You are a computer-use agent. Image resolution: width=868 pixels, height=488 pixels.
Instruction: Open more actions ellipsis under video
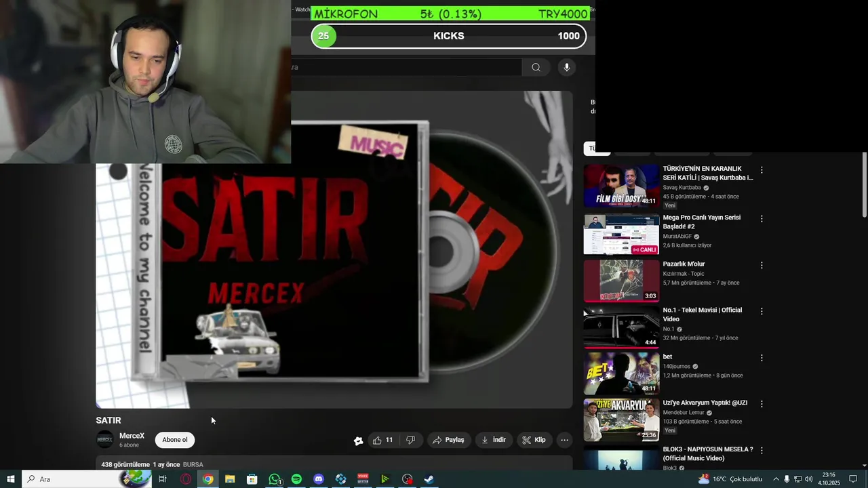[564, 440]
